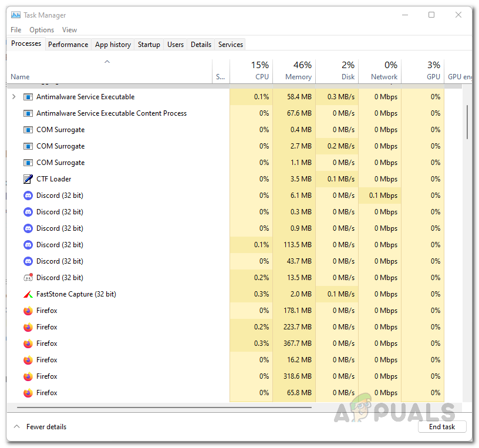This screenshot has width=479, height=448.
Task: Maximize the Task Manager window
Action: pos(431,15)
